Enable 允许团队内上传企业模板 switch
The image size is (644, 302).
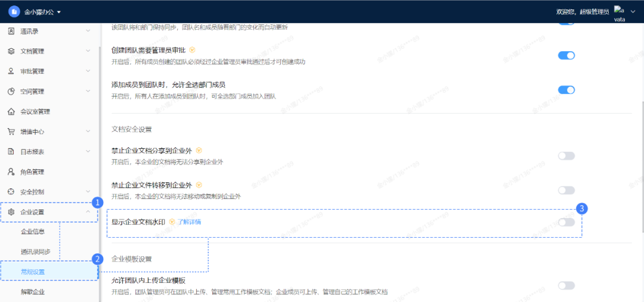click(566, 285)
